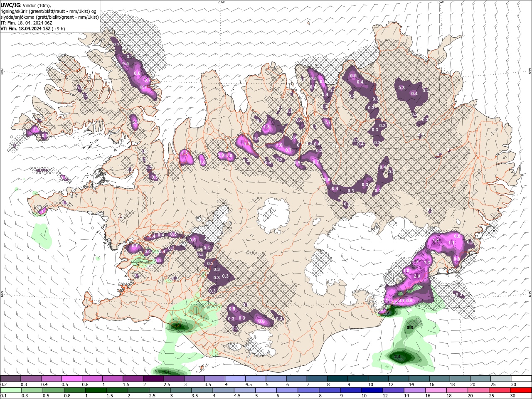Viewport: 532px width, 399px height.
Task: Click the '0.1' label starting the bottom legend row
Action: tap(3, 396)
